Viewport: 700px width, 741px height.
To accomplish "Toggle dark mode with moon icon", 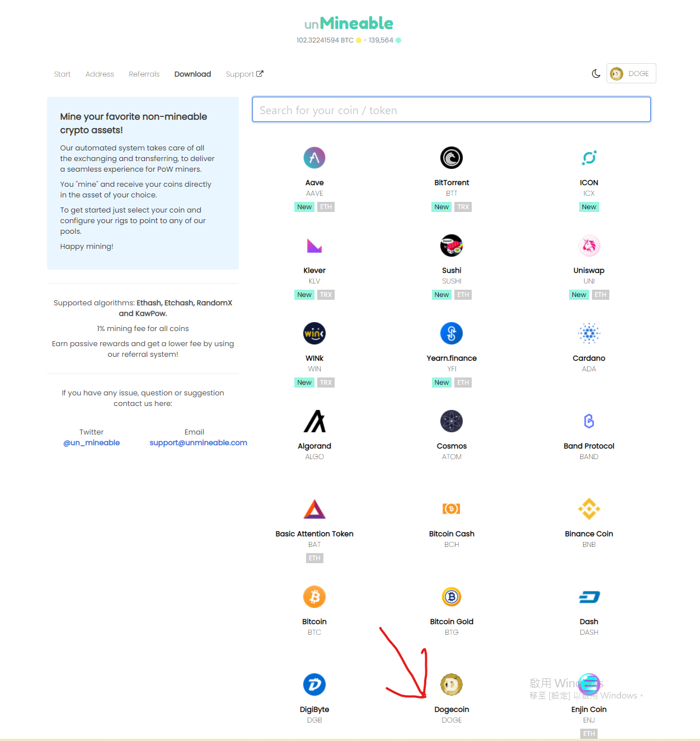I will [596, 73].
